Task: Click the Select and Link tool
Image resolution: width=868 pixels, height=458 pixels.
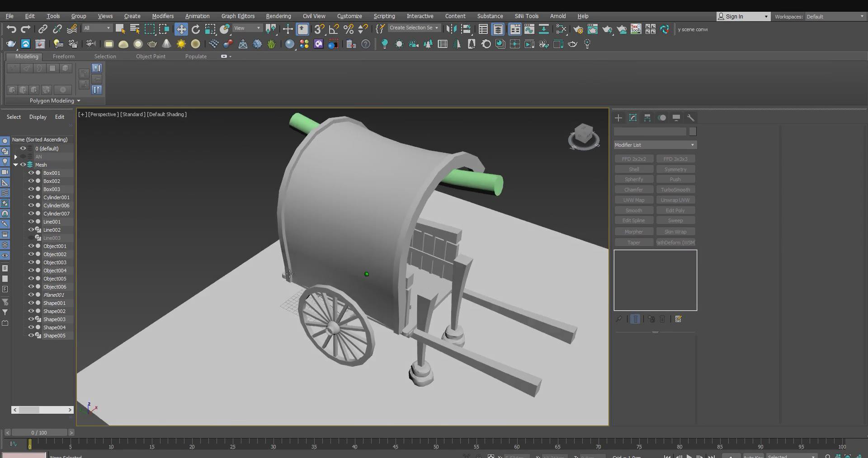Action: click(x=42, y=29)
